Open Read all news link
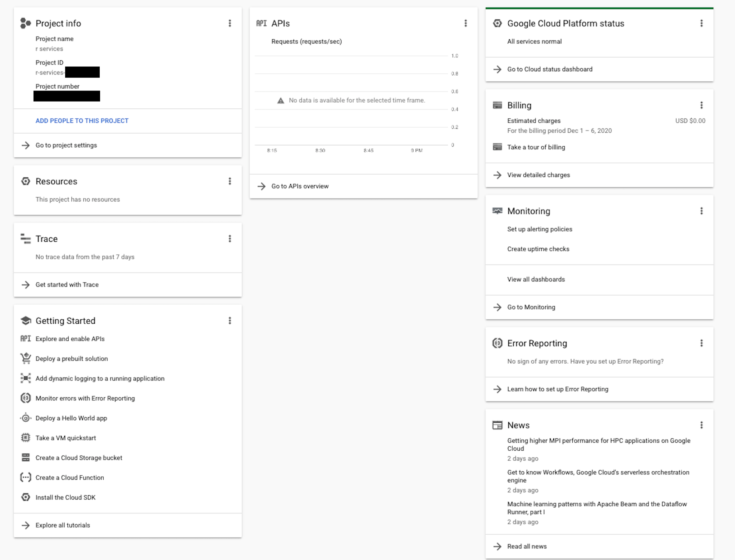The height and width of the screenshot is (560, 735). coord(527,546)
